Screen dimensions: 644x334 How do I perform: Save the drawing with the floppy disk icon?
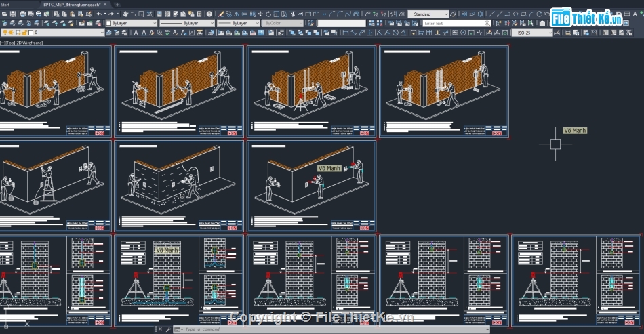13,14
